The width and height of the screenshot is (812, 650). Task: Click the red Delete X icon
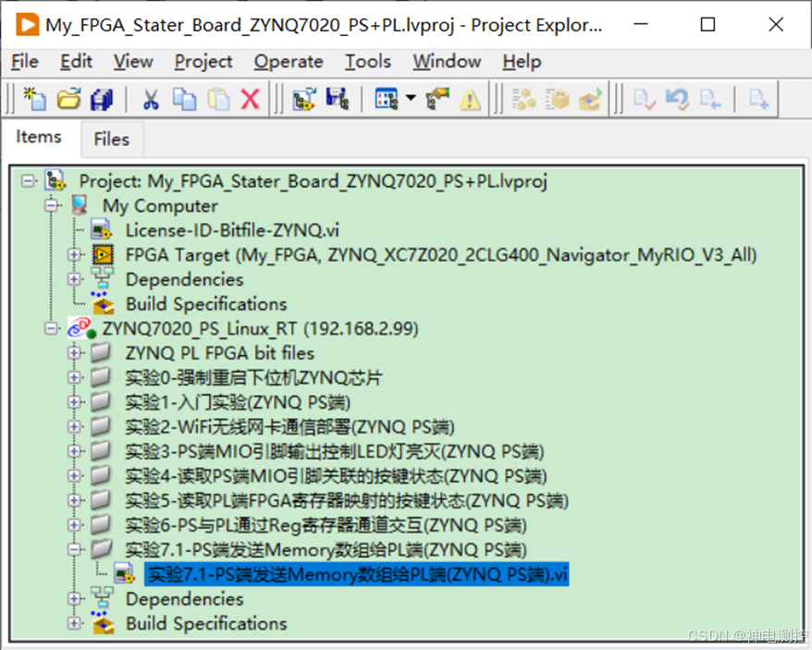point(251,98)
